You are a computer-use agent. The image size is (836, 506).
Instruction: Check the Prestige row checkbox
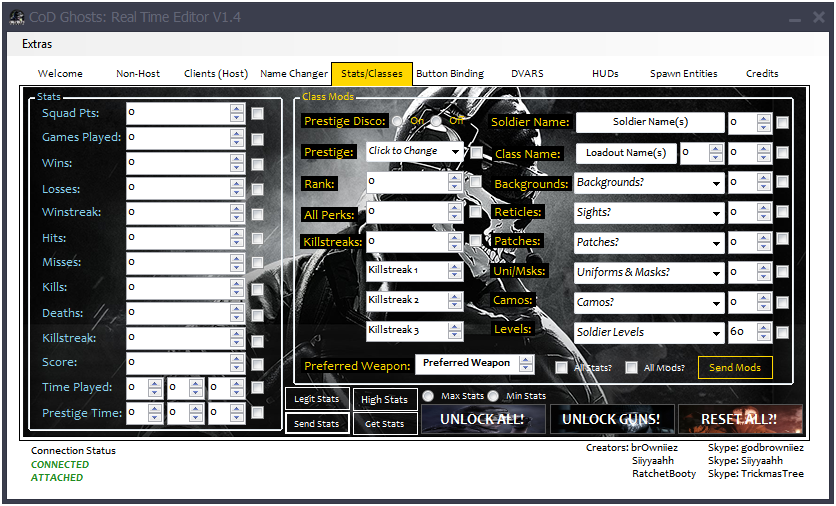point(476,152)
